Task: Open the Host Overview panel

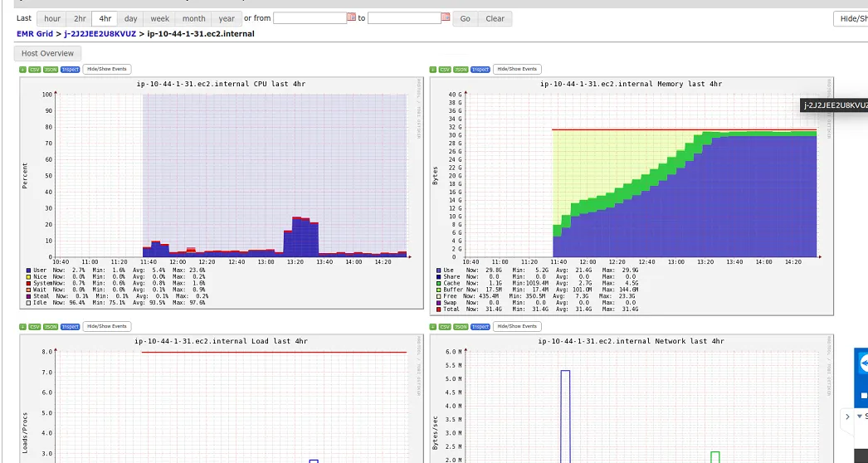Action: coord(47,53)
